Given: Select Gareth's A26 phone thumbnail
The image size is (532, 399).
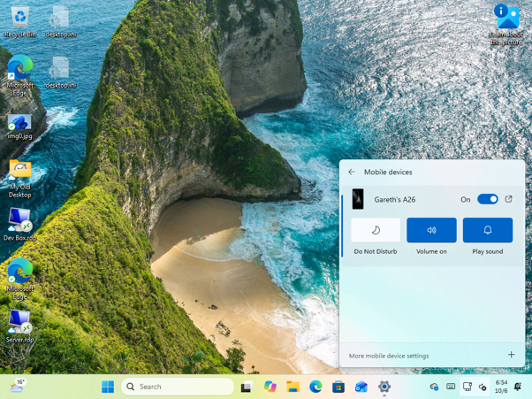Looking at the screenshot, I should coord(358,199).
